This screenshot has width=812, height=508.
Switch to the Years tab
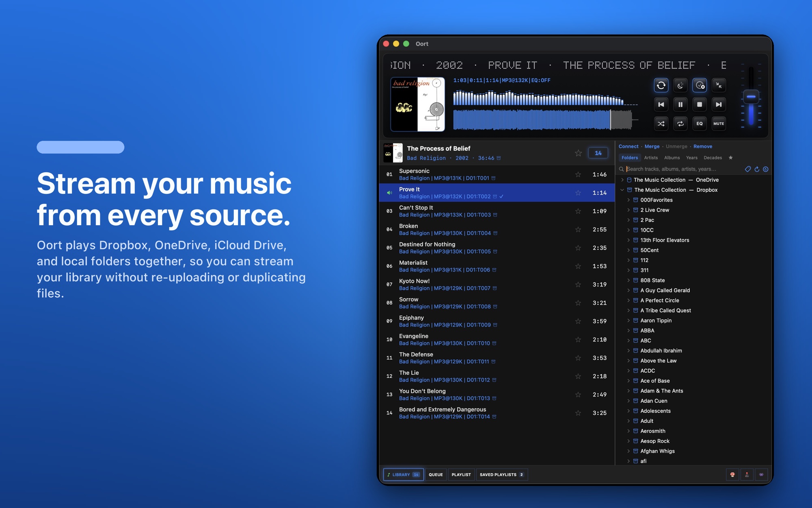(692, 158)
